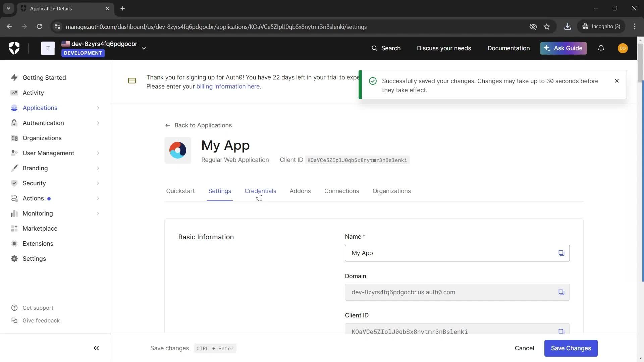
Task: Click the Security shield icon
Action: pos(14,183)
